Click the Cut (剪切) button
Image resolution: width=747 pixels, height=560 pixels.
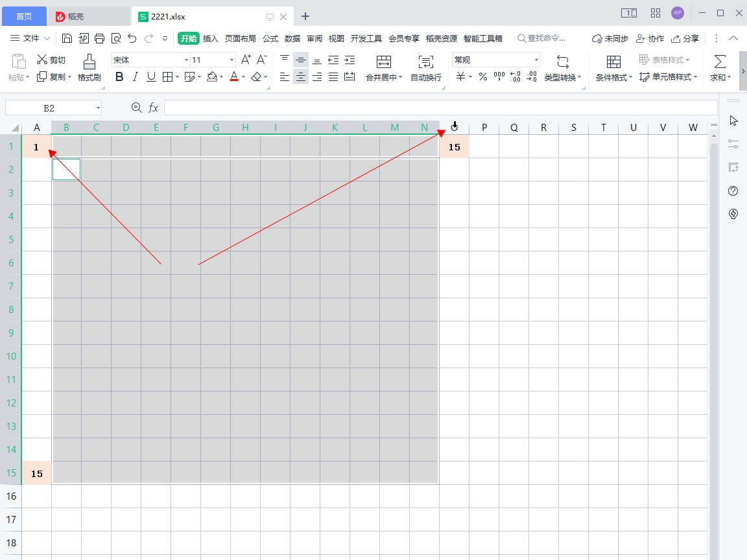(51, 60)
